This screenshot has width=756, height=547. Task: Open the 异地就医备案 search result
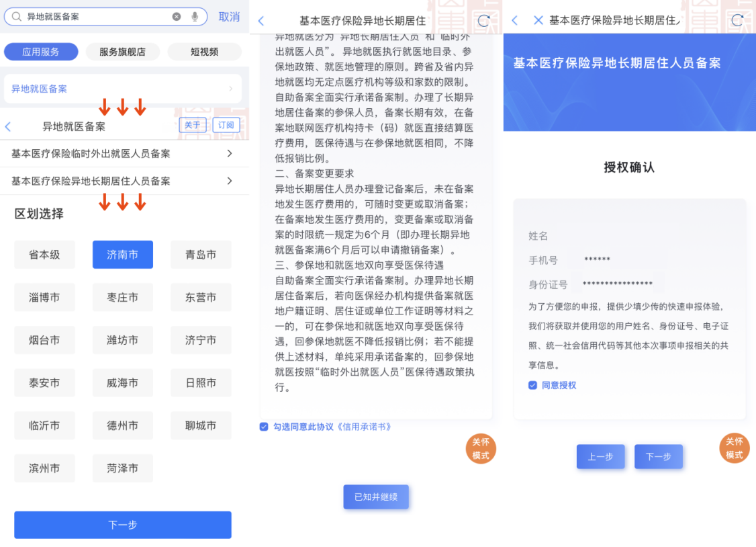coord(122,89)
